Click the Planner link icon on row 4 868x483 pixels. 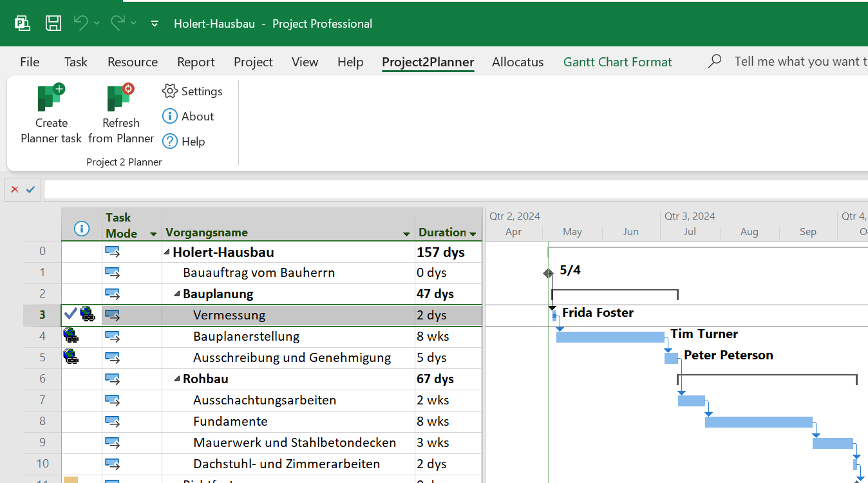pos(71,336)
